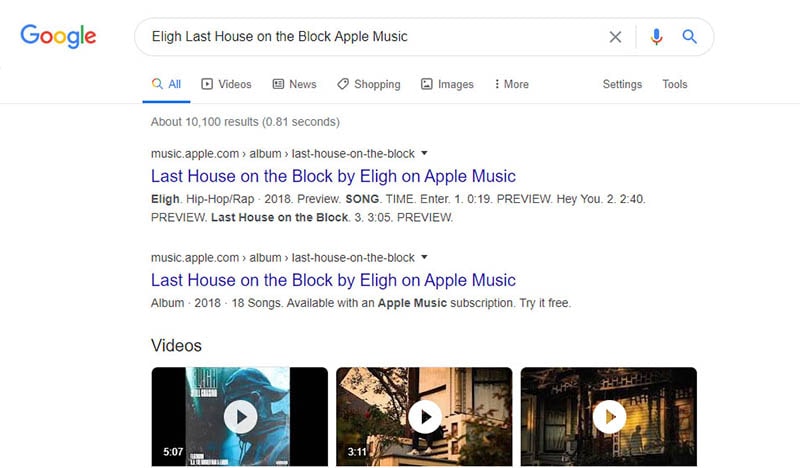
Task: Click the blue magnifying glass search icon
Action: click(689, 37)
